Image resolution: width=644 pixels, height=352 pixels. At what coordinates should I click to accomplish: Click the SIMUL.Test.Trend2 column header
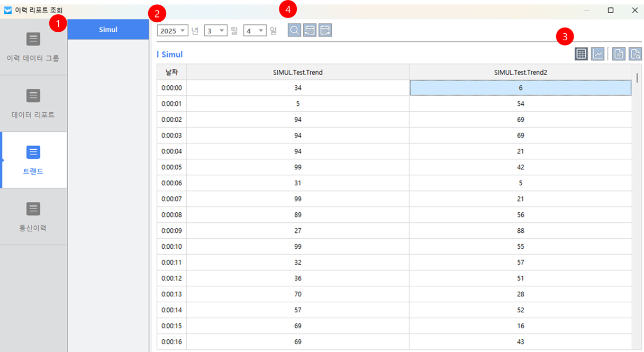(520, 73)
